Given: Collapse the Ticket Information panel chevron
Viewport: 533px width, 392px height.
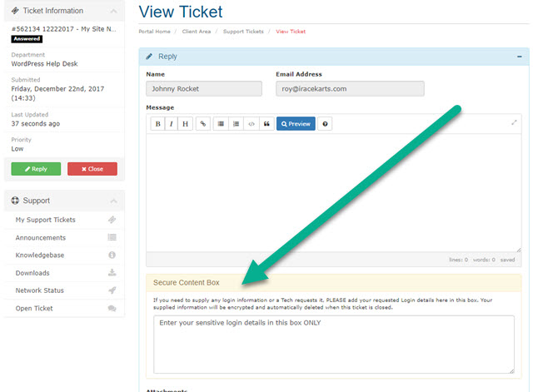Looking at the screenshot, I should tap(114, 11).
